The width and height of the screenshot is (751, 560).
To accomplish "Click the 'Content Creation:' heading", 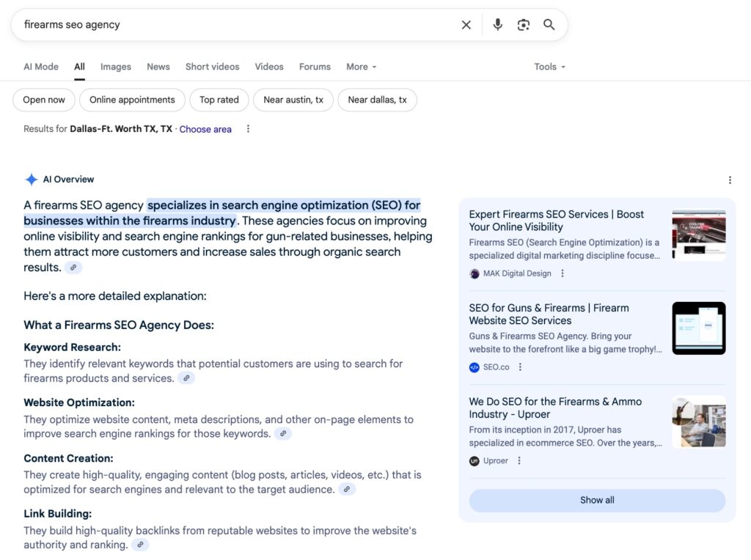I will tap(68, 459).
